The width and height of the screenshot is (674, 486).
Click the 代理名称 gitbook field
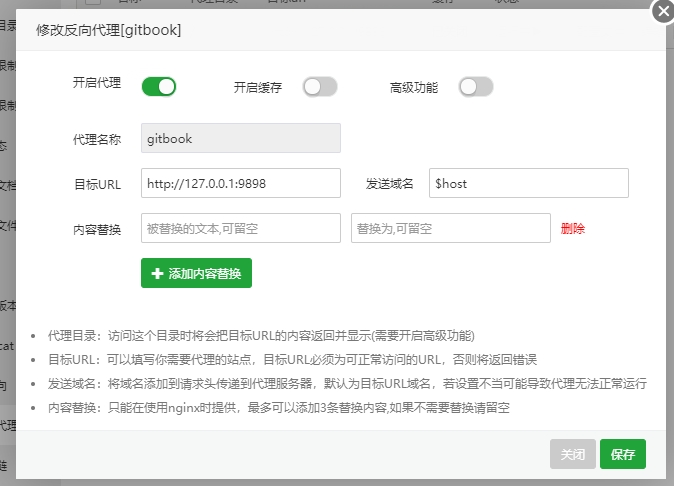(x=241, y=138)
